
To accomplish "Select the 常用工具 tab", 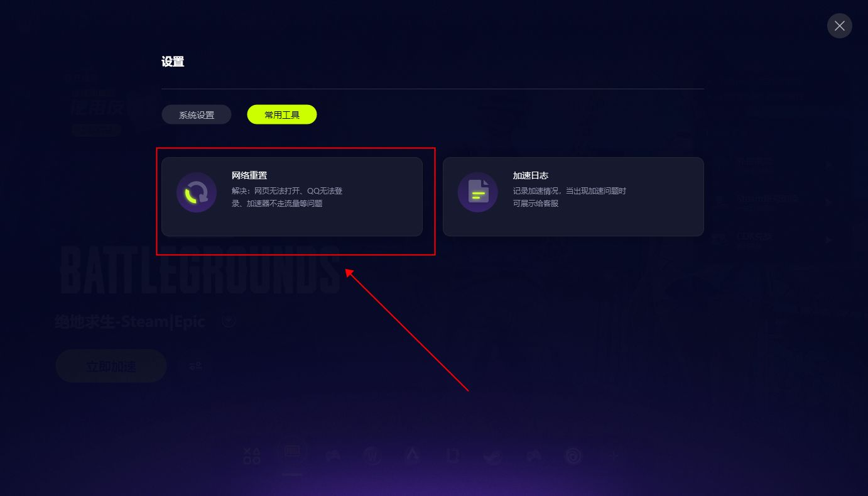I will click(x=282, y=114).
